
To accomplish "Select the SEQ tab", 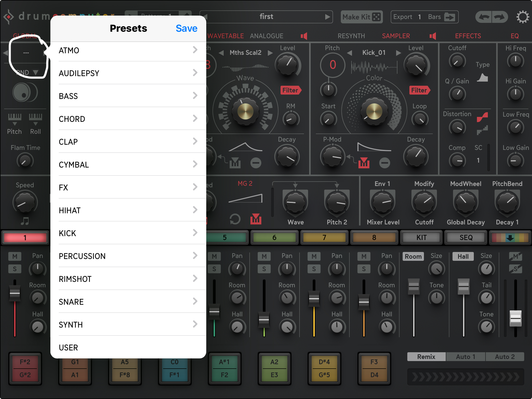I will 466,237.
